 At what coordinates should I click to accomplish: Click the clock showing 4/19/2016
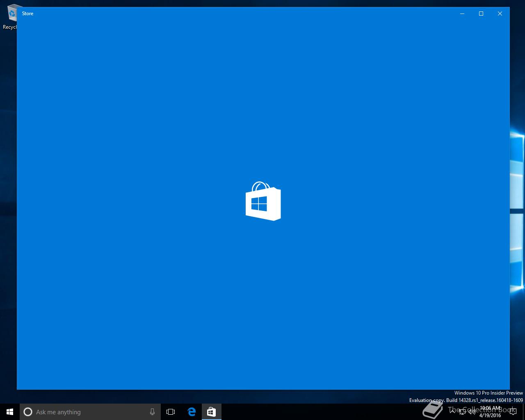click(490, 412)
